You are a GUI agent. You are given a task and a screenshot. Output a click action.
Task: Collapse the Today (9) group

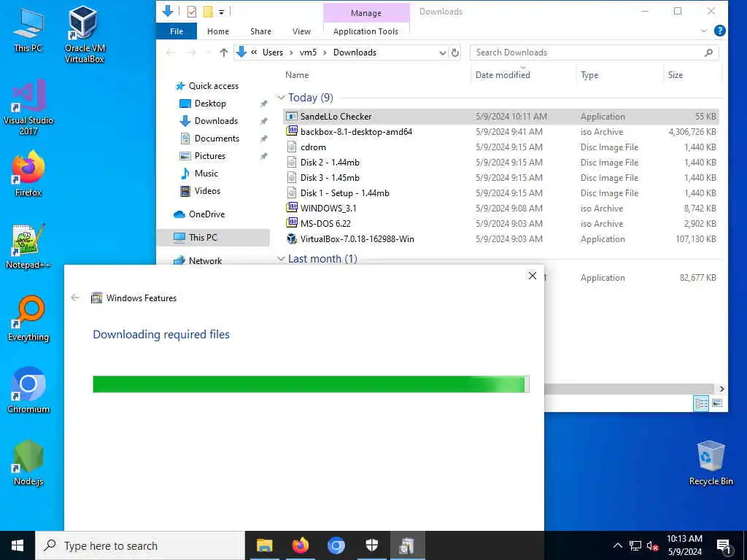(x=281, y=98)
